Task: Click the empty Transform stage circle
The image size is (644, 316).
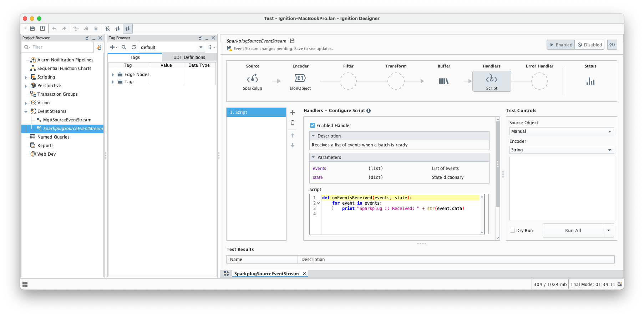Action: (x=396, y=81)
